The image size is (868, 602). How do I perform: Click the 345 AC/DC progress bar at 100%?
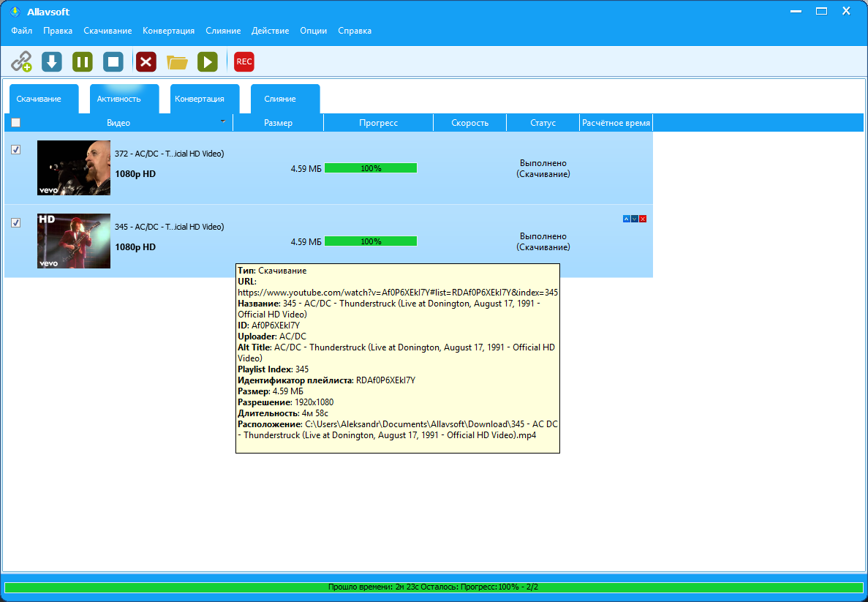point(371,241)
